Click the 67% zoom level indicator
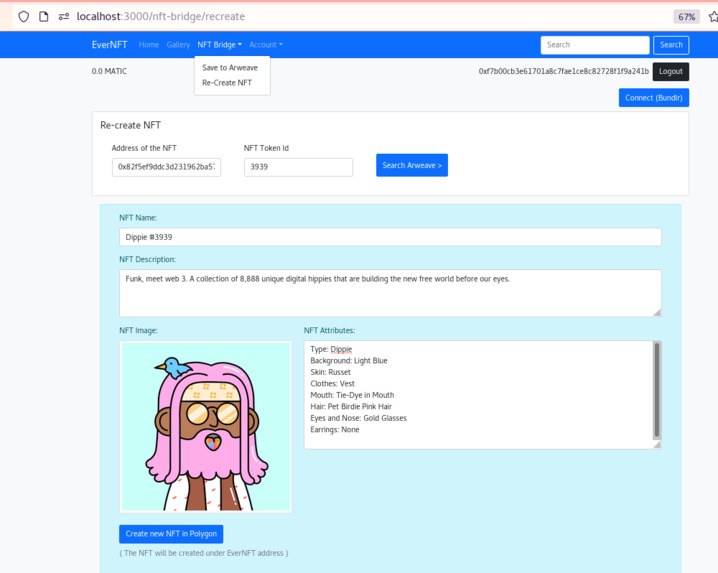Image resolution: width=718 pixels, height=573 pixels. click(686, 17)
